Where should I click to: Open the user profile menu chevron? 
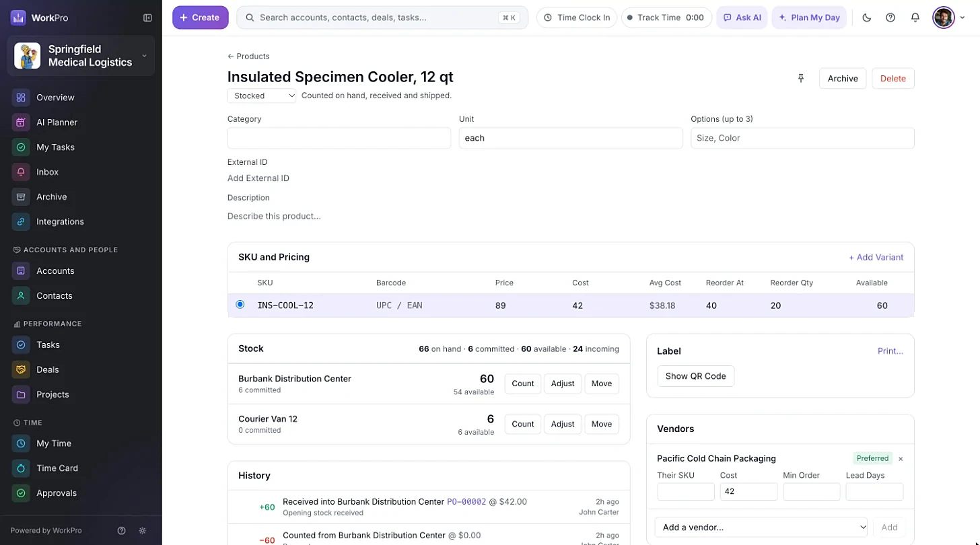(x=963, y=17)
